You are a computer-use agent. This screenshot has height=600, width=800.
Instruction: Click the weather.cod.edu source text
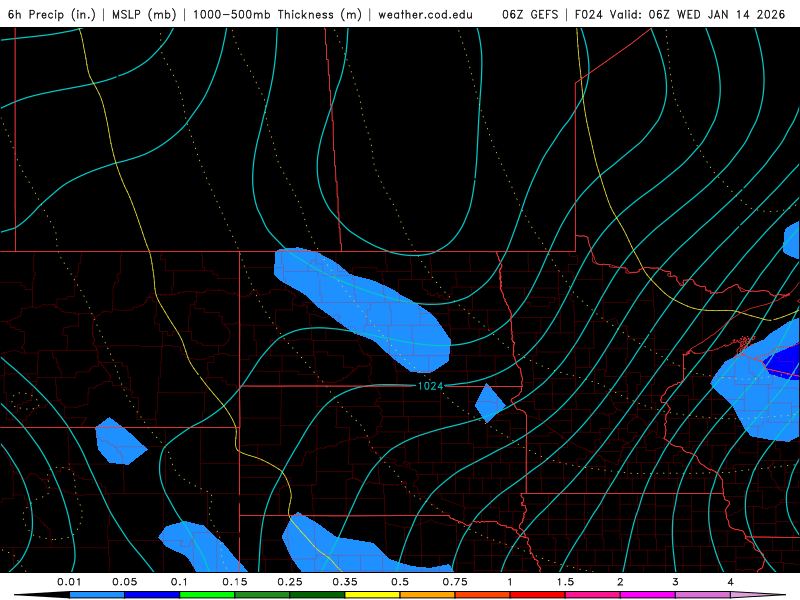425,14
